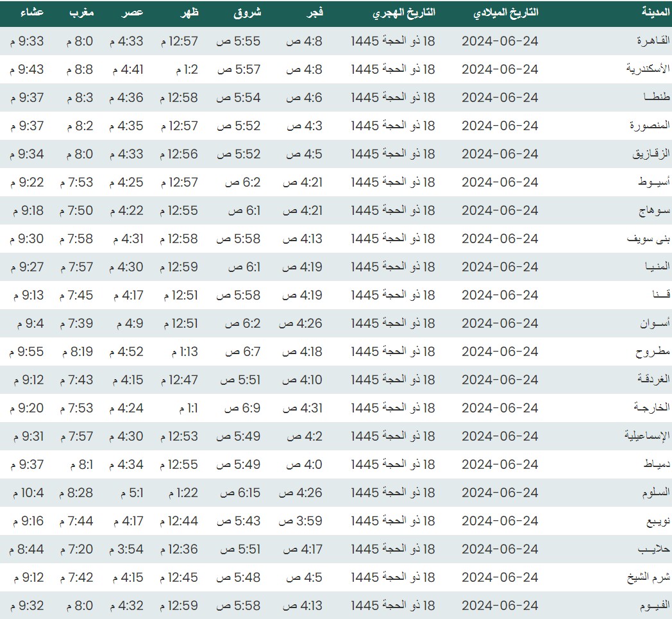Click the المدينة column header

pyautogui.click(x=655, y=13)
